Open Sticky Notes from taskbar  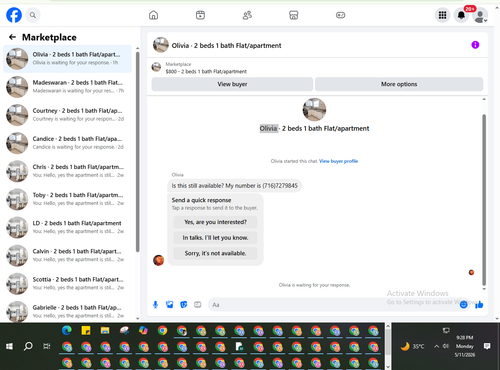pos(86,330)
